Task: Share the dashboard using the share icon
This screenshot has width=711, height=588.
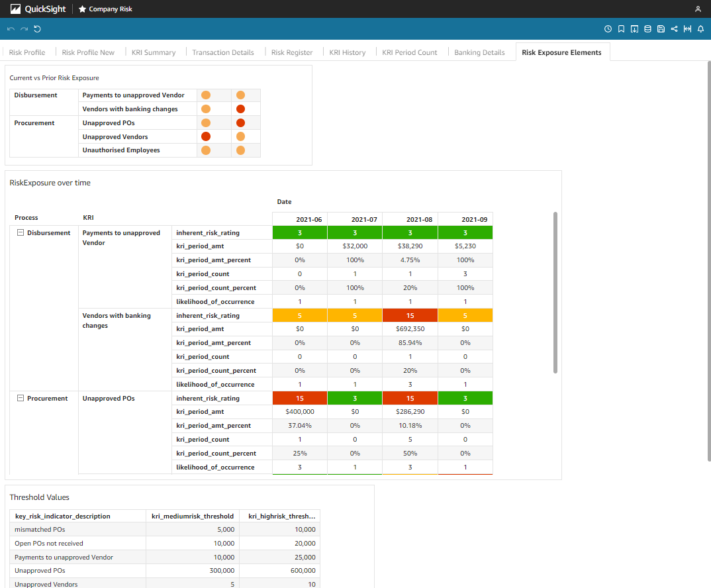Action: point(674,29)
